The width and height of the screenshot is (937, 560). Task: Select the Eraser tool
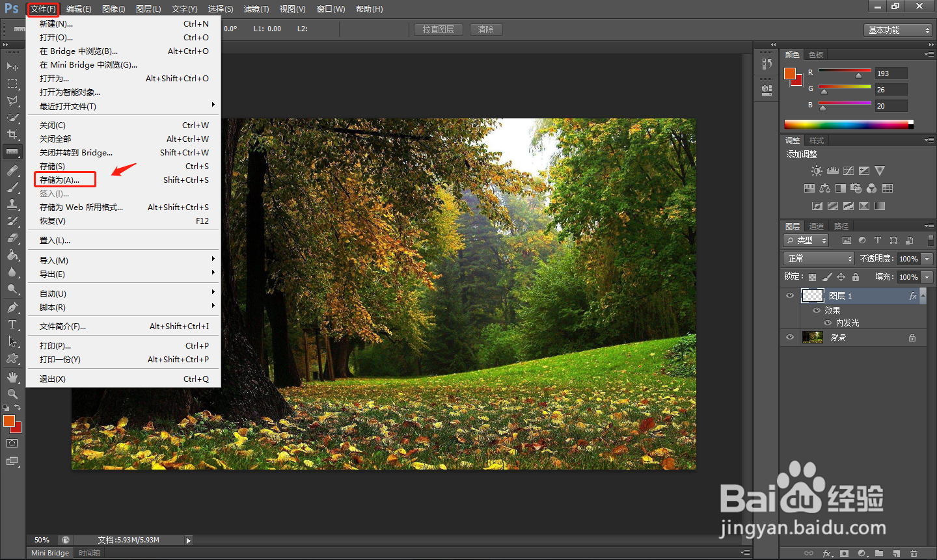point(12,238)
